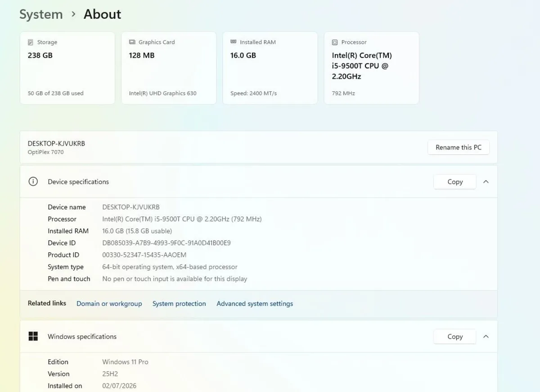
Task: Click the version value 25H2
Action: 111,374
